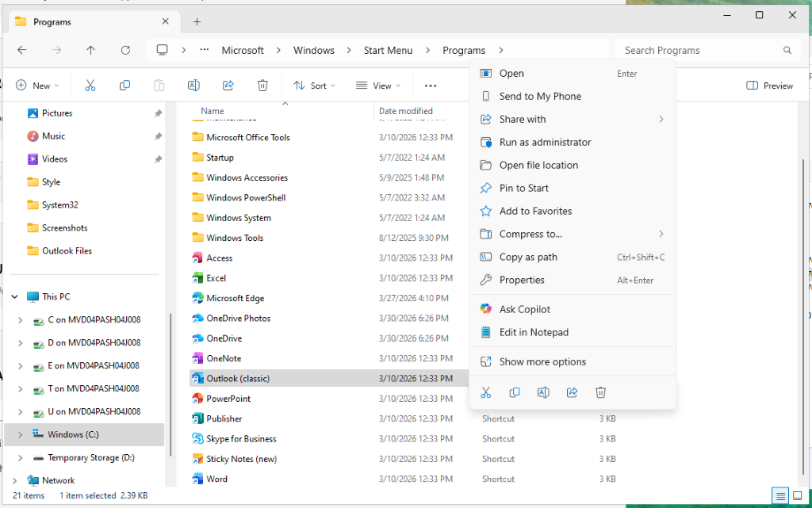Click the Cut scissors icon in the context menu

(x=486, y=392)
